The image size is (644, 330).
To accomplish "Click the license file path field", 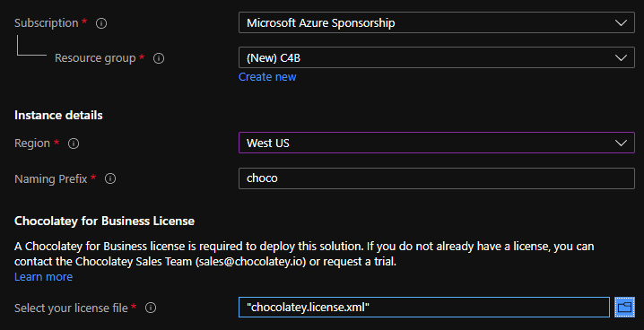I will tap(424, 307).
